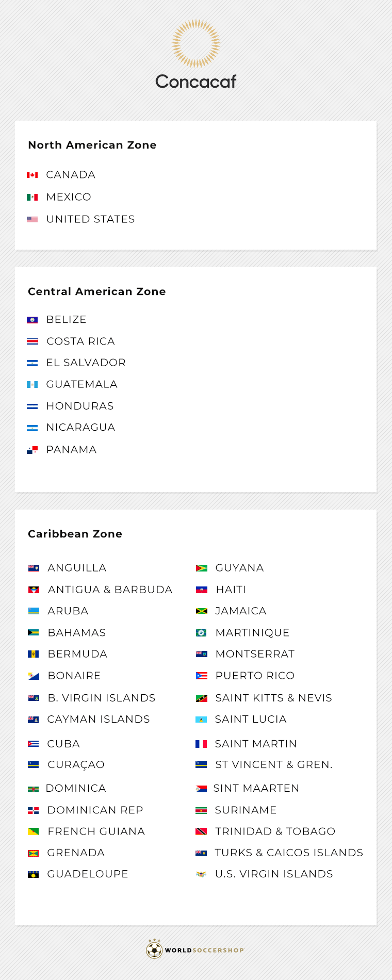Image resolution: width=392 pixels, height=980 pixels.
Task: Click the Jamaica flag icon
Action: (x=201, y=611)
